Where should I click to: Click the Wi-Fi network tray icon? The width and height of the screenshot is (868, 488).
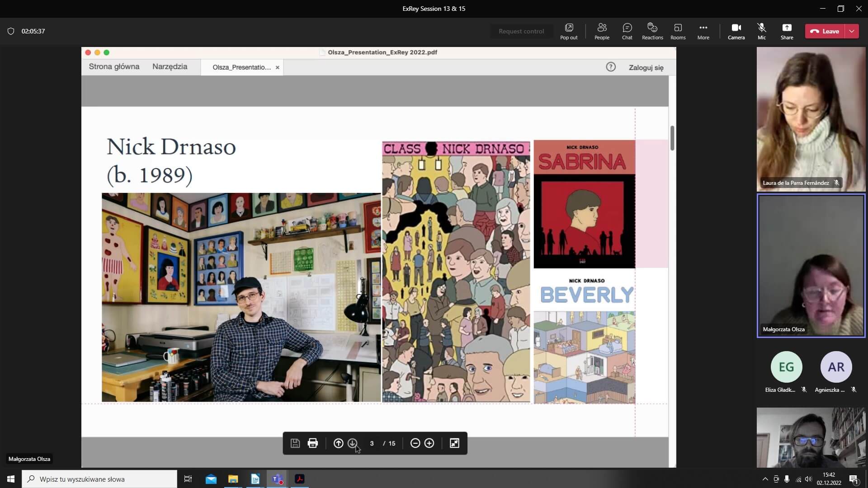point(798,479)
